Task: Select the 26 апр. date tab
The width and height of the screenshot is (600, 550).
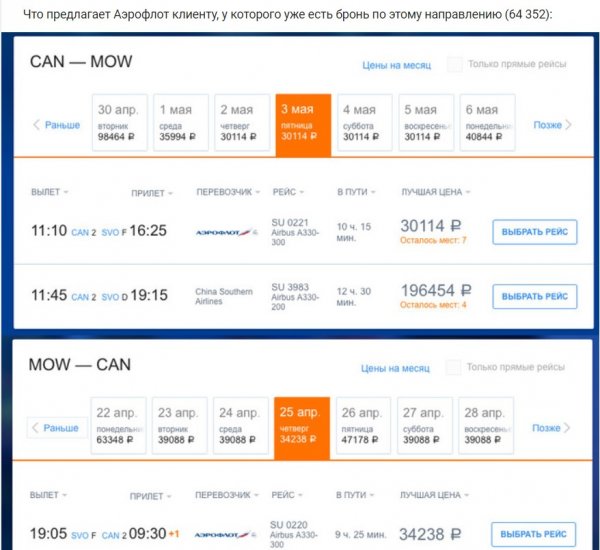Action: (x=364, y=426)
